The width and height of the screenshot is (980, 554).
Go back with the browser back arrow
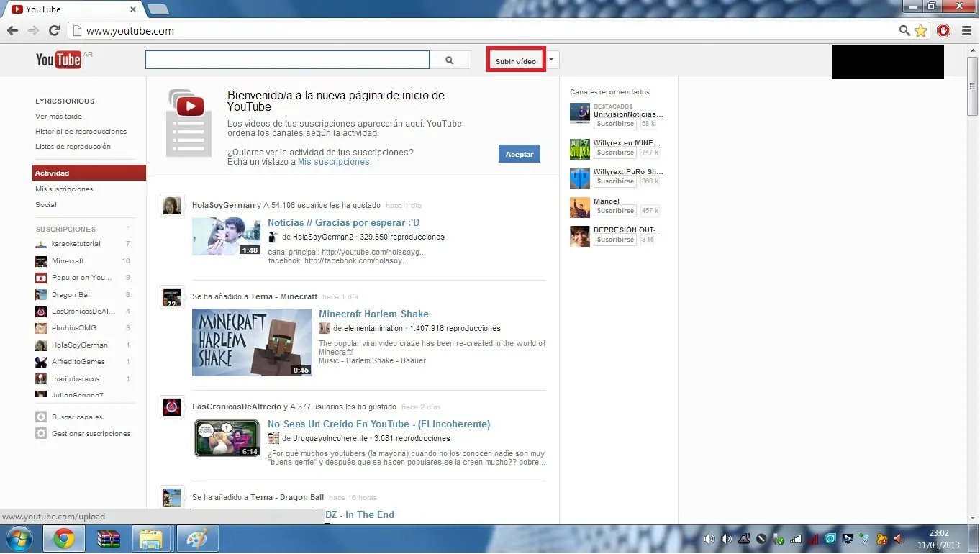(x=12, y=31)
